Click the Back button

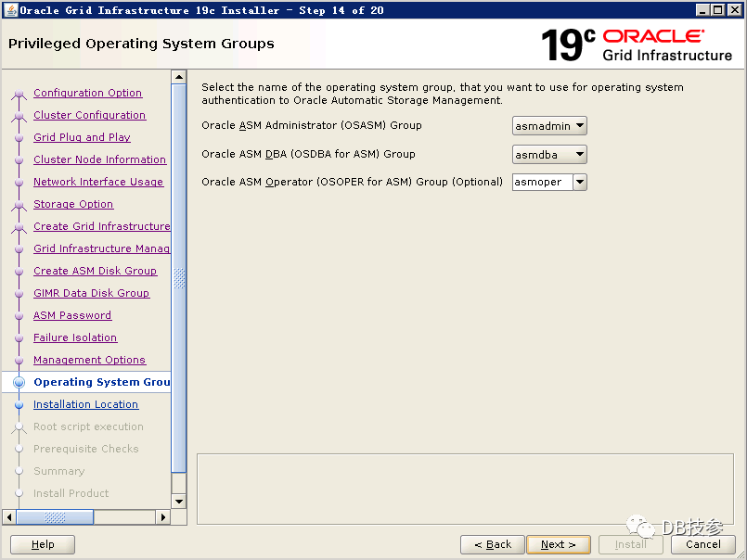click(x=493, y=544)
